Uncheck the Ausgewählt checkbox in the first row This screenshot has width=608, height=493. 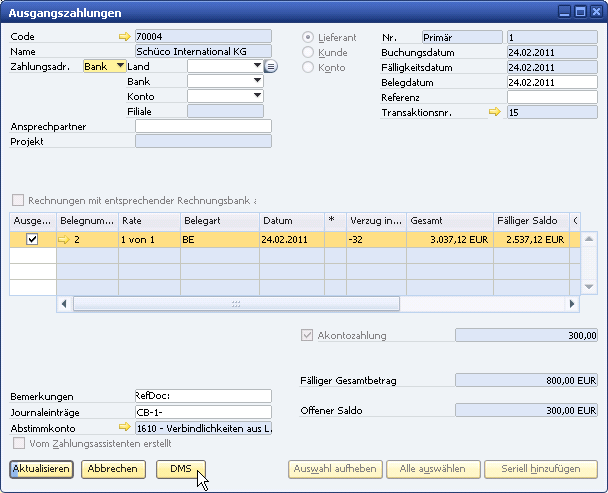point(32,240)
